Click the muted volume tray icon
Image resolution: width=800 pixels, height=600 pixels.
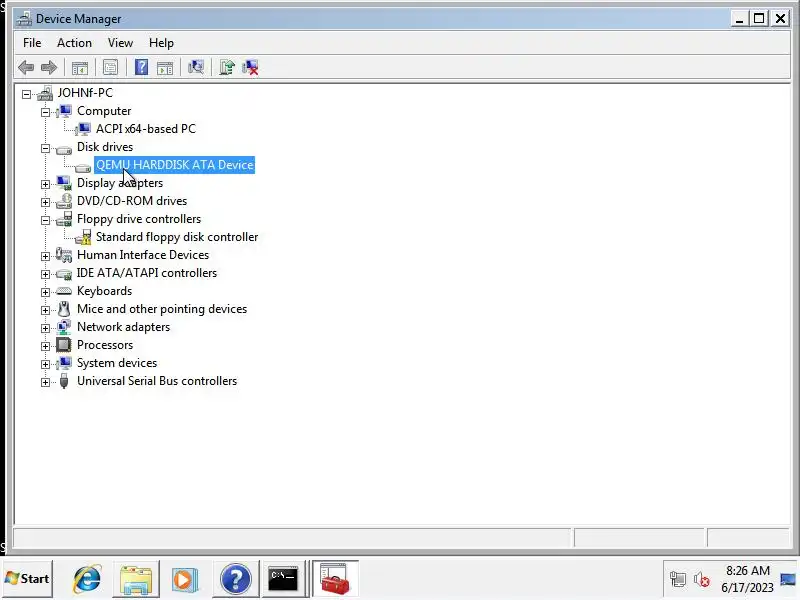702,580
